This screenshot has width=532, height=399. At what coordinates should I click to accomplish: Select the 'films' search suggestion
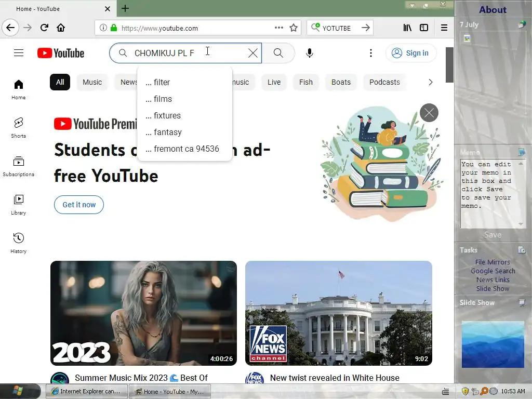pyautogui.click(x=184, y=99)
